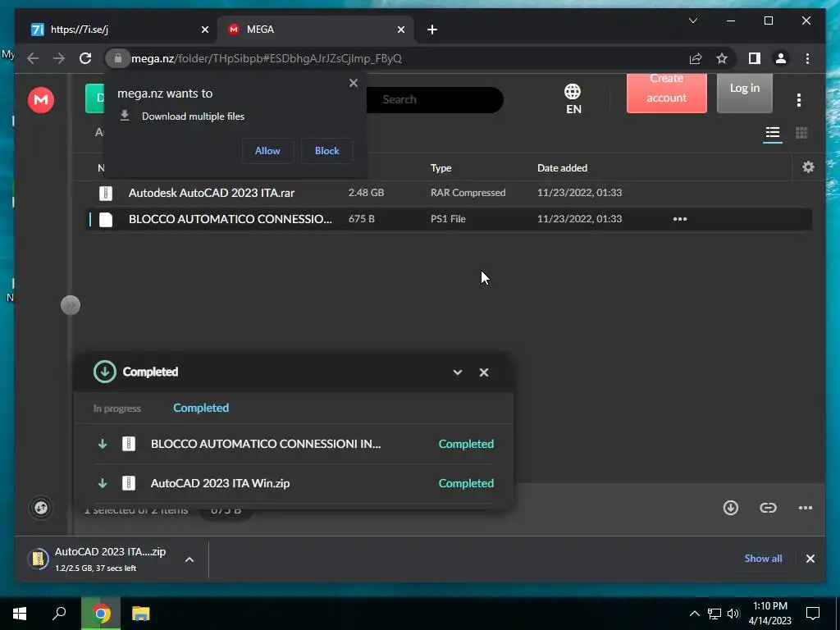Open Windows taskbar search

(59, 614)
